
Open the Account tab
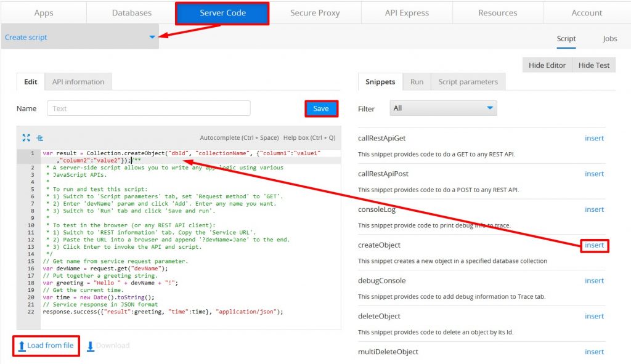point(587,13)
